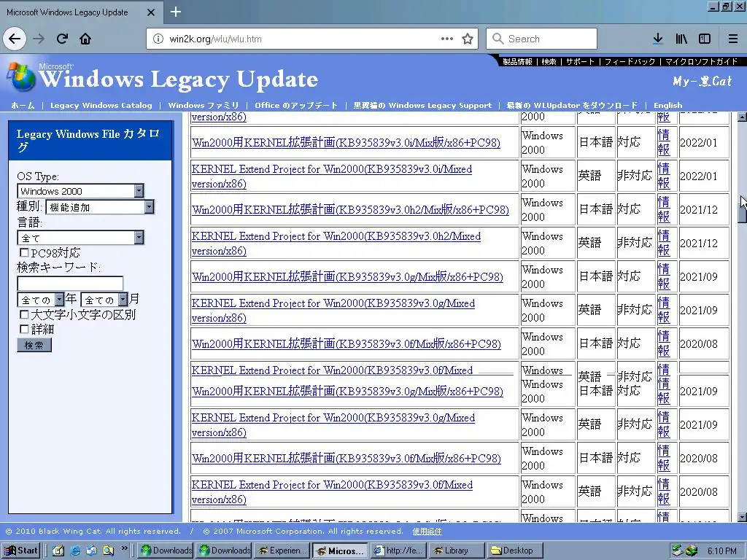
Task: Click マイクロソフトガイド link in top bar
Action: (x=701, y=61)
